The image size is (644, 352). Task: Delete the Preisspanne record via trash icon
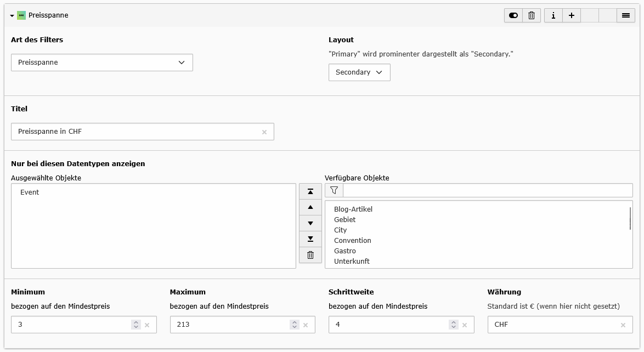click(532, 15)
